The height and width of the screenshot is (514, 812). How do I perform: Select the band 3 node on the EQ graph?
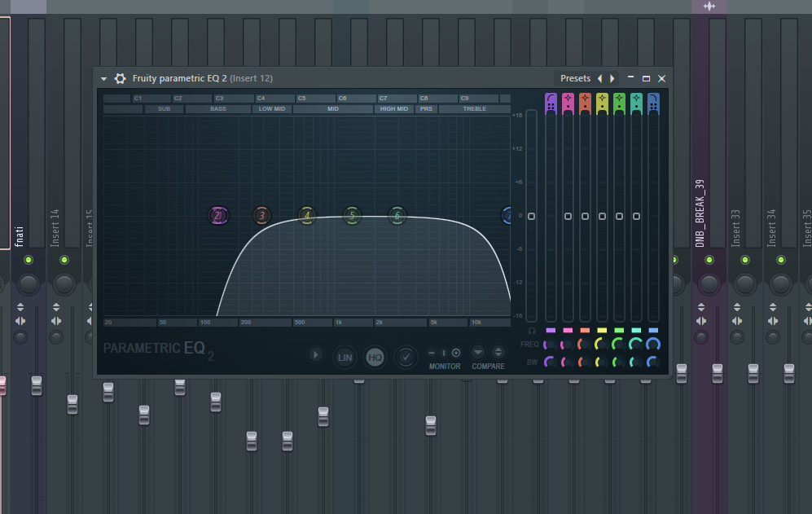coord(261,216)
